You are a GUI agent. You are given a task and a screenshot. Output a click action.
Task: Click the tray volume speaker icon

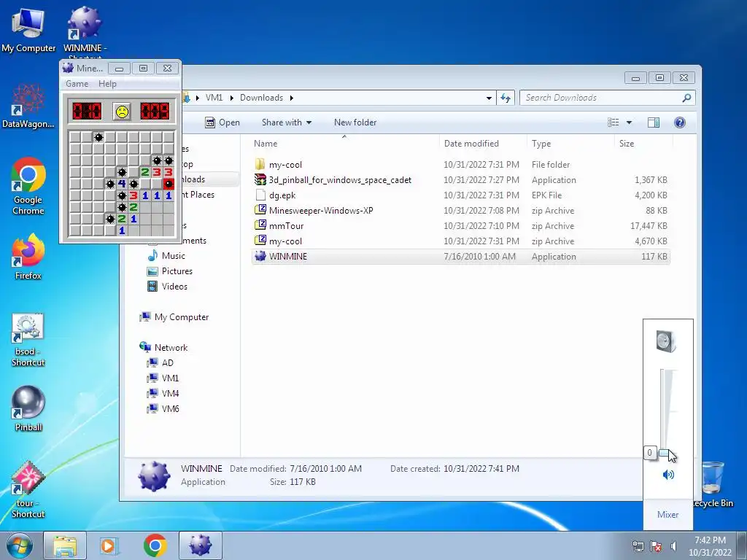[673, 546]
